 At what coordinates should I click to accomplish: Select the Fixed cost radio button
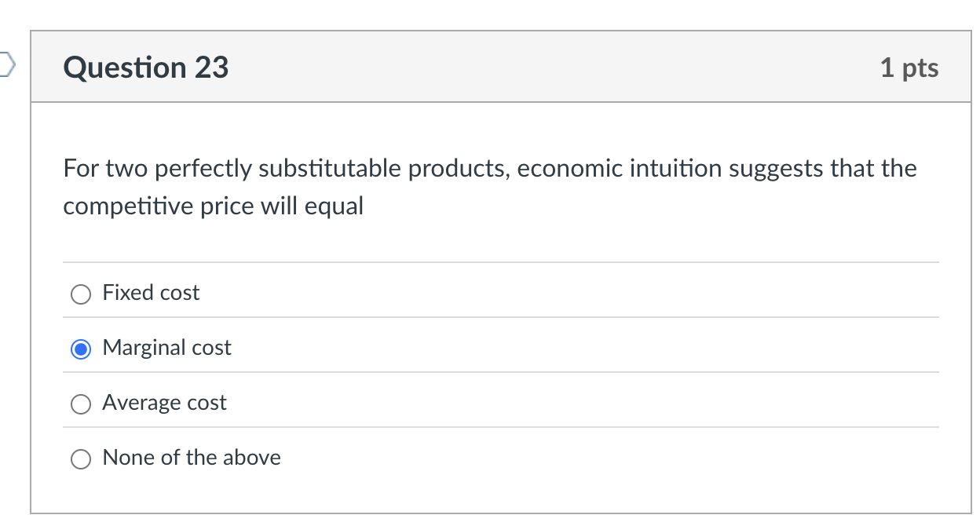tap(80, 294)
